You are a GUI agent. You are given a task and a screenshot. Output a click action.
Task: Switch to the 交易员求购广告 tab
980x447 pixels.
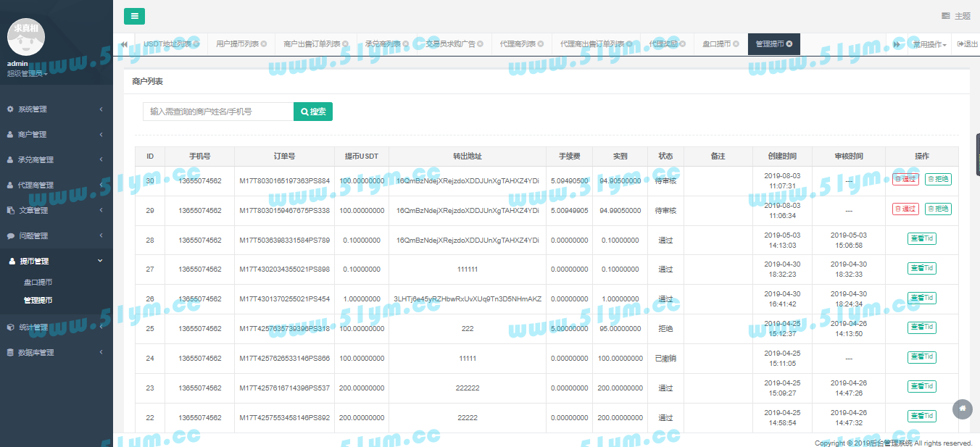(450, 44)
